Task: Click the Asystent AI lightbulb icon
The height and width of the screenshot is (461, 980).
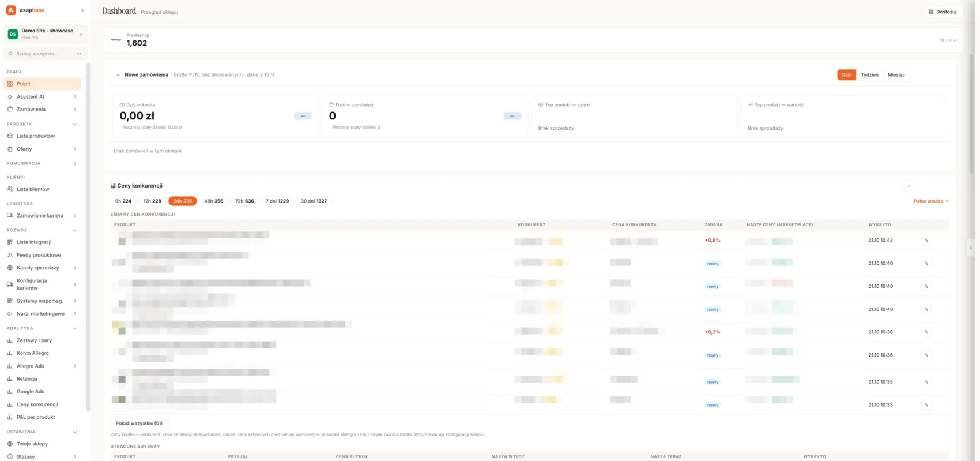Action: [x=10, y=97]
